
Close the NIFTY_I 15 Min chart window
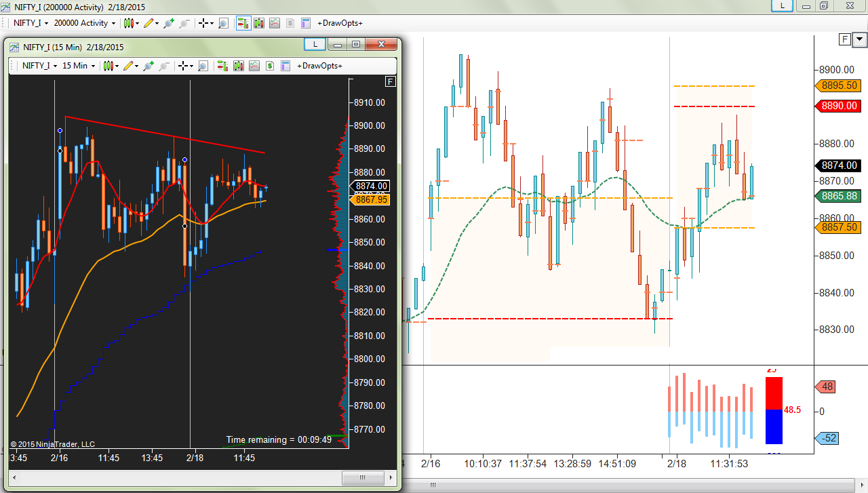pyautogui.click(x=381, y=45)
